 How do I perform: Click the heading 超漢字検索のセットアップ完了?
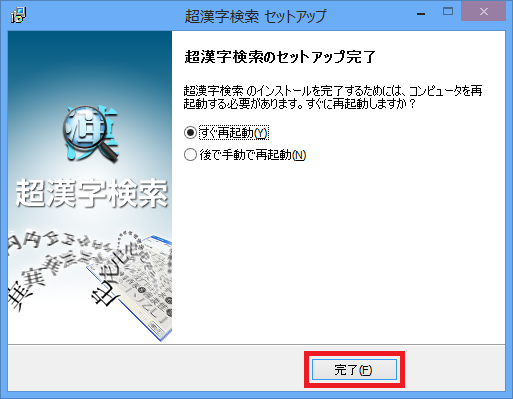[x=280, y=57]
